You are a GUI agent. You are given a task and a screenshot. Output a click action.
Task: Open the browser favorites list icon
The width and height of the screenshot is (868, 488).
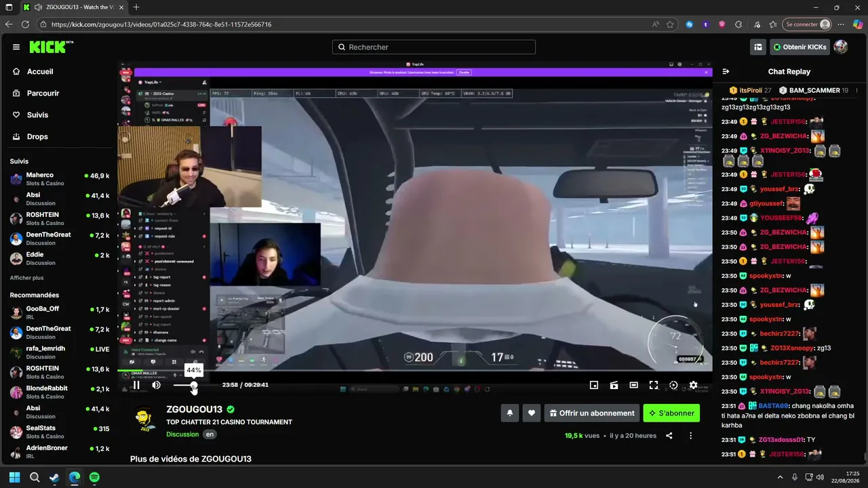click(773, 24)
